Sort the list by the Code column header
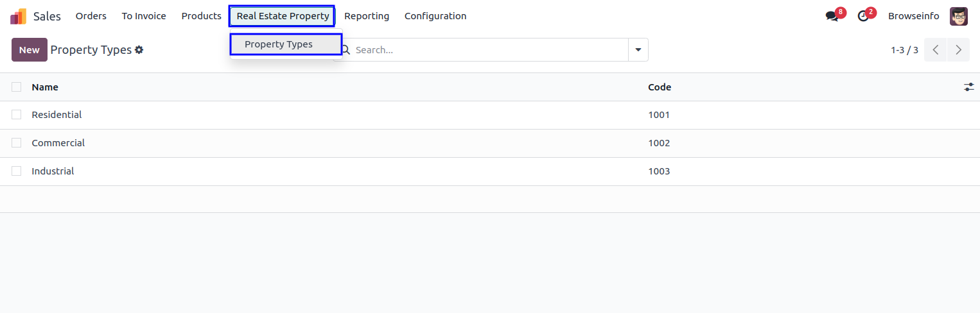 pos(660,87)
